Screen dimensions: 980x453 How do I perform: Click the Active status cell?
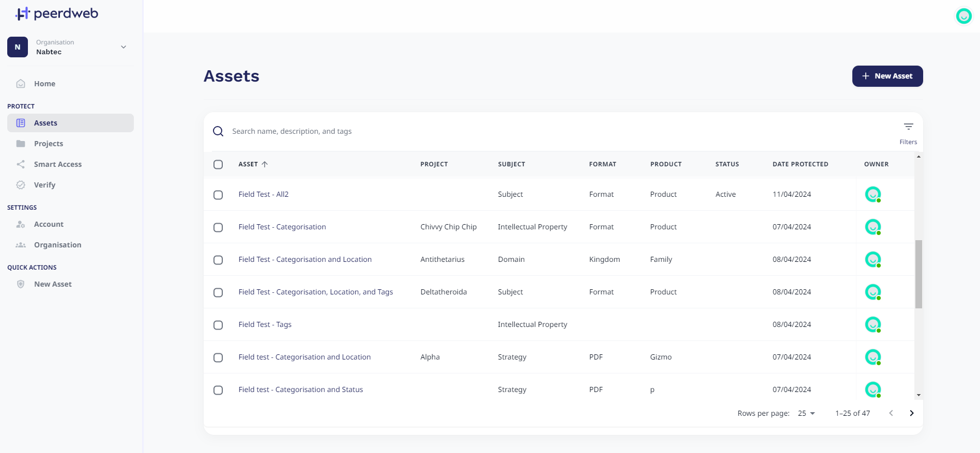726,194
